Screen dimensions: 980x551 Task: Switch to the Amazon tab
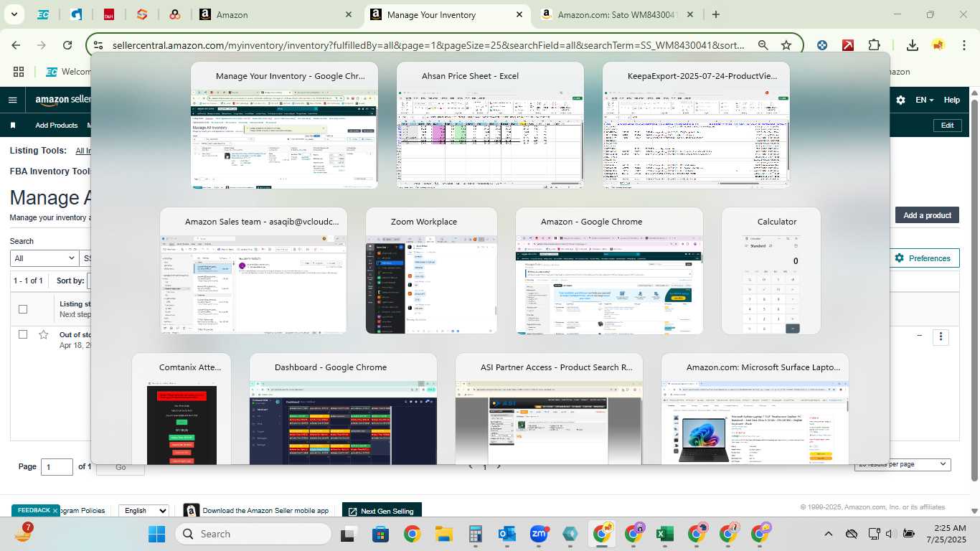[276, 14]
